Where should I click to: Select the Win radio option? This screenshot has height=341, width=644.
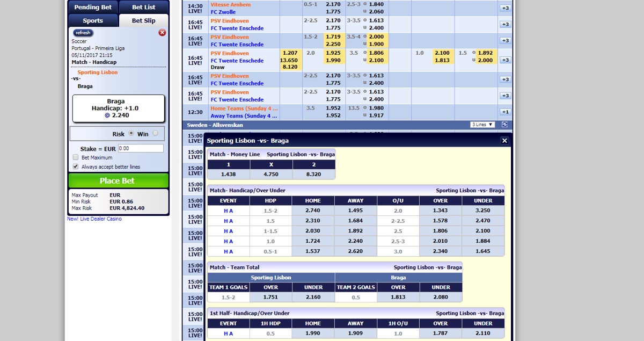click(x=155, y=134)
